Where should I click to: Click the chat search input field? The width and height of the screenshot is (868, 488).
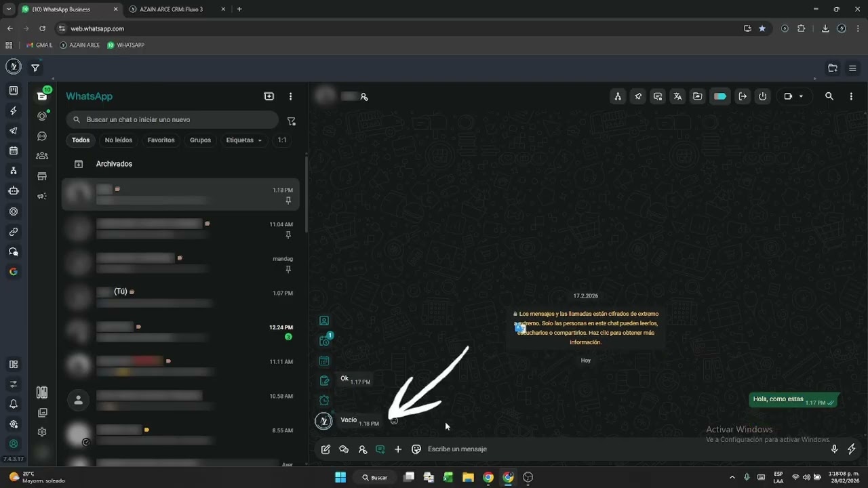pos(173,119)
